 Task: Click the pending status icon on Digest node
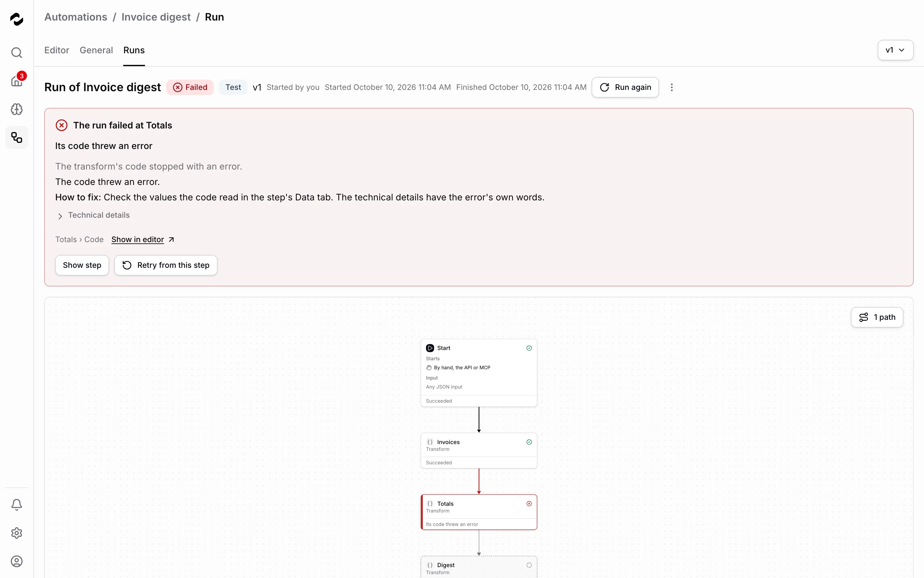(x=529, y=565)
